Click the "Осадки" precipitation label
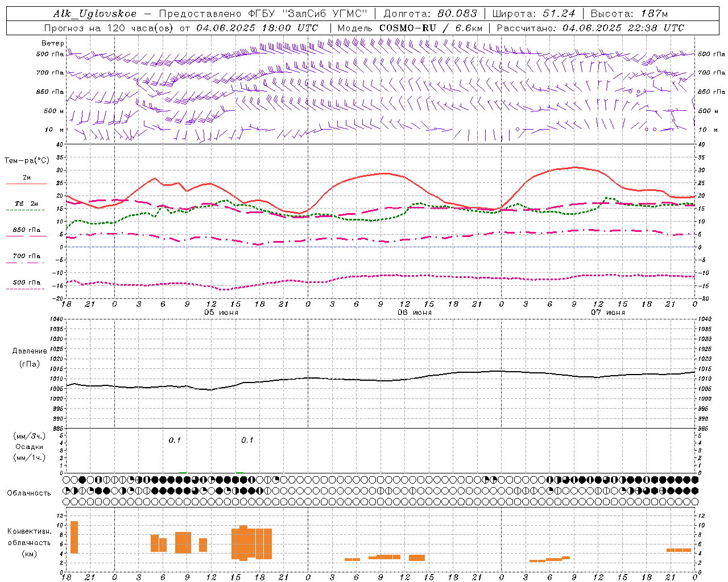This screenshot has width=728, height=582. point(29,447)
